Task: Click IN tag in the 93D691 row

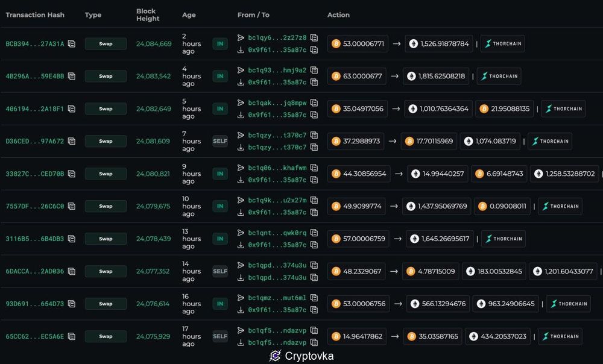Action: [x=220, y=304]
